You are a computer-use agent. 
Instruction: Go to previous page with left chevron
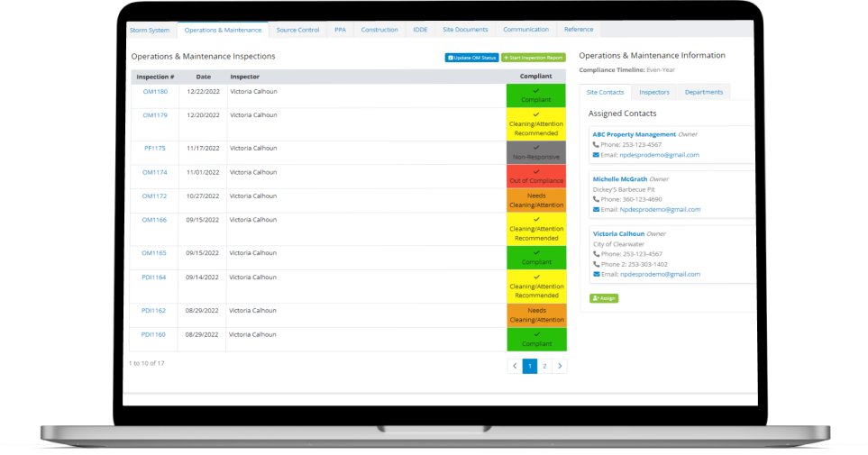click(x=515, y=366)
